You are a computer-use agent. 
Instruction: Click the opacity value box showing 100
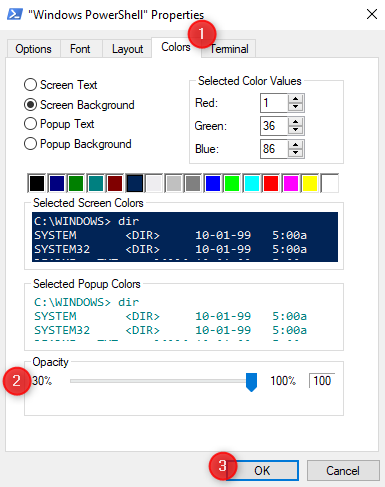(322, 381)
